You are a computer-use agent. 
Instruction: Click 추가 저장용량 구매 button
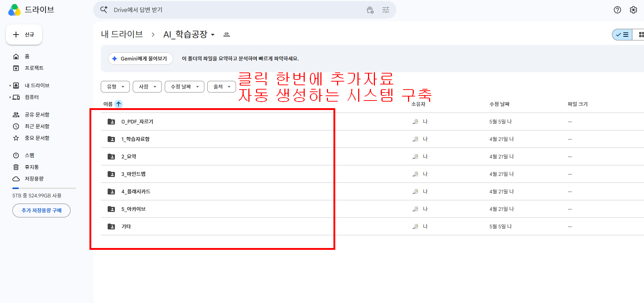point(41,210)
